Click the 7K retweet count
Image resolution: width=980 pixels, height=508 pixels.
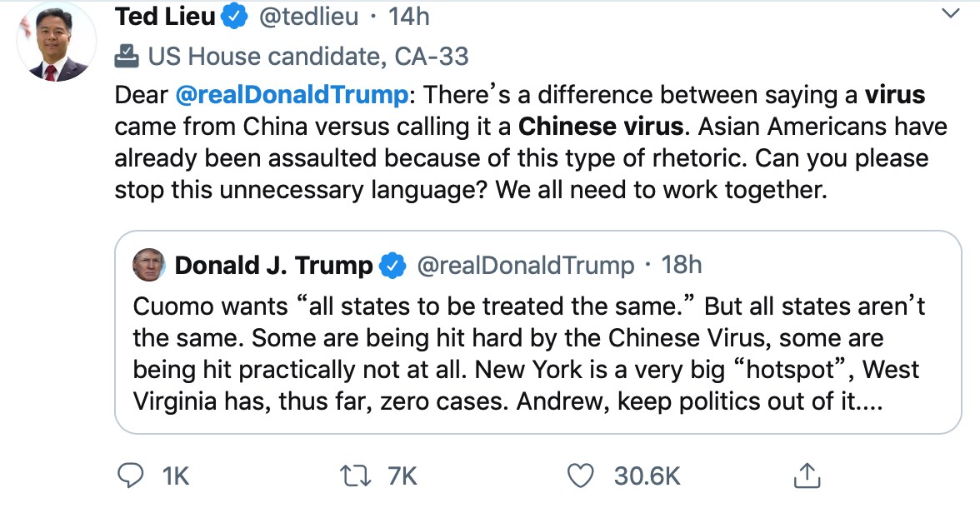[402, 476]
